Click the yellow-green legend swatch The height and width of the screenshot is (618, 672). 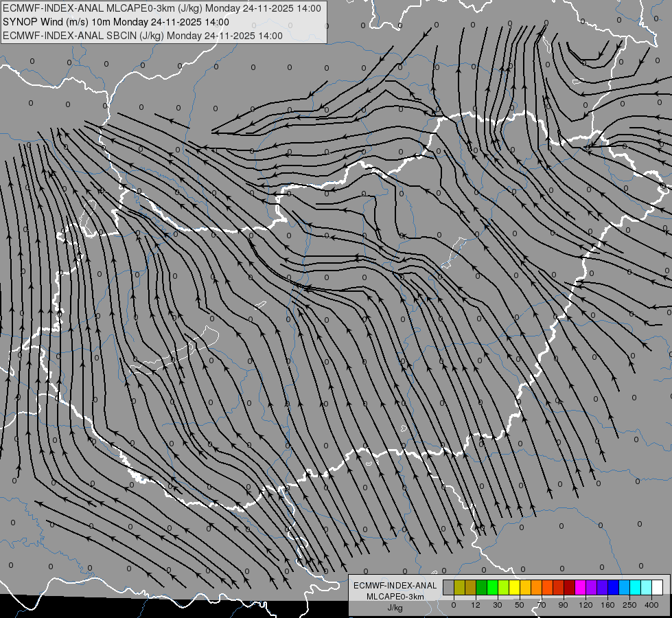(504, 588)
